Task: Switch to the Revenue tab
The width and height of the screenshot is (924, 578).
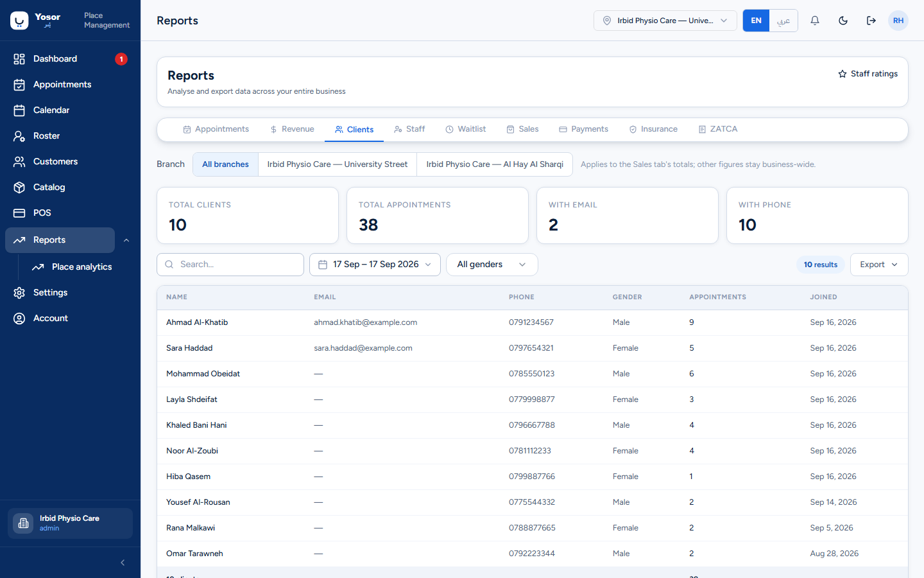Action: 292,129
